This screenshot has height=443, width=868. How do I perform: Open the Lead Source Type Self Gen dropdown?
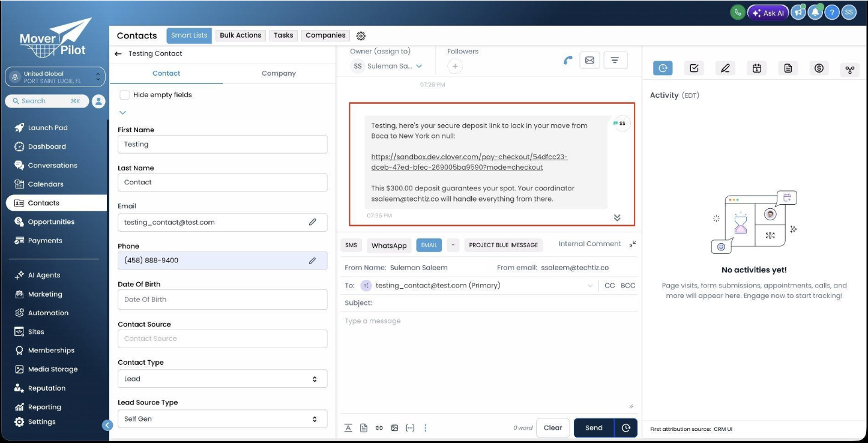(223, 418)
